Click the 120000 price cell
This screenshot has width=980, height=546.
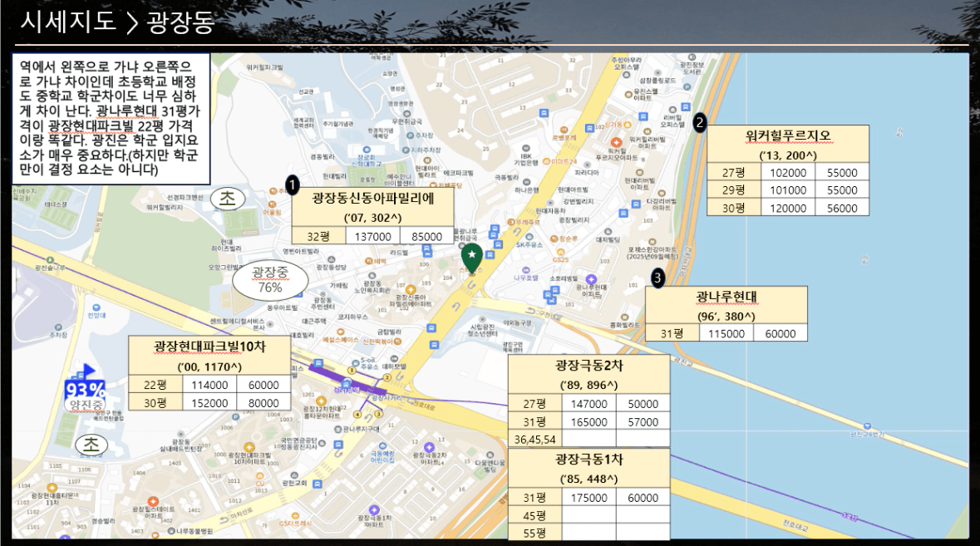pos(787,208)
